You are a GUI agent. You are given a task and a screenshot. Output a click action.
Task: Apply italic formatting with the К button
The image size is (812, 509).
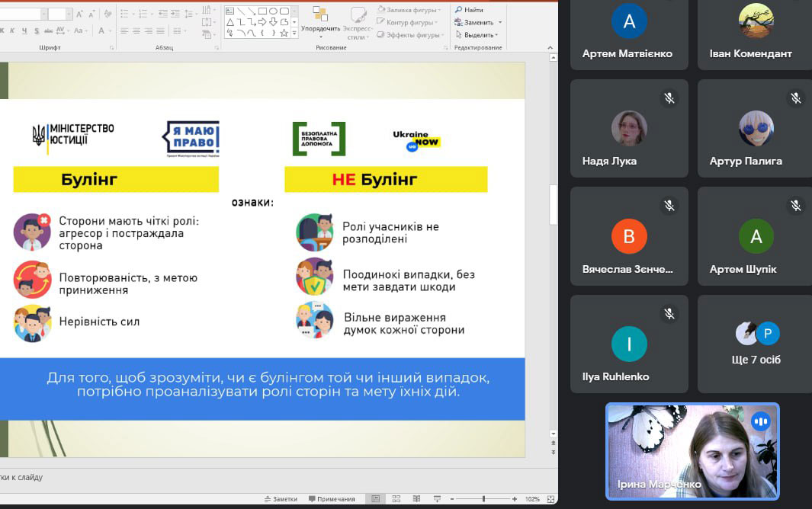pyautogui.click(x=12, y=30)
